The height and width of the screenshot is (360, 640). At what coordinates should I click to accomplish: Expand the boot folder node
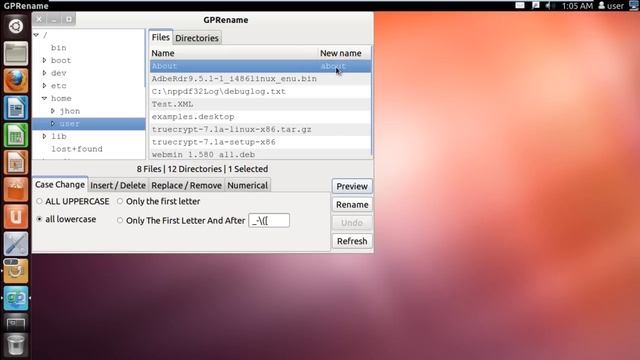[44, 60]
